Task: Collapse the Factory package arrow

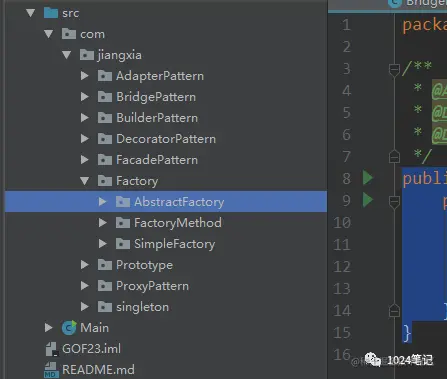Action: tap(85, 181)
